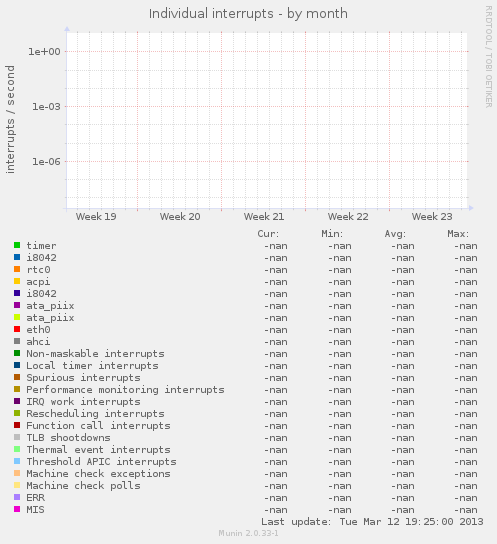497x544 pixels.
Task: Click the Individual interrupts - by month title
Action: (x=248, y=14)
